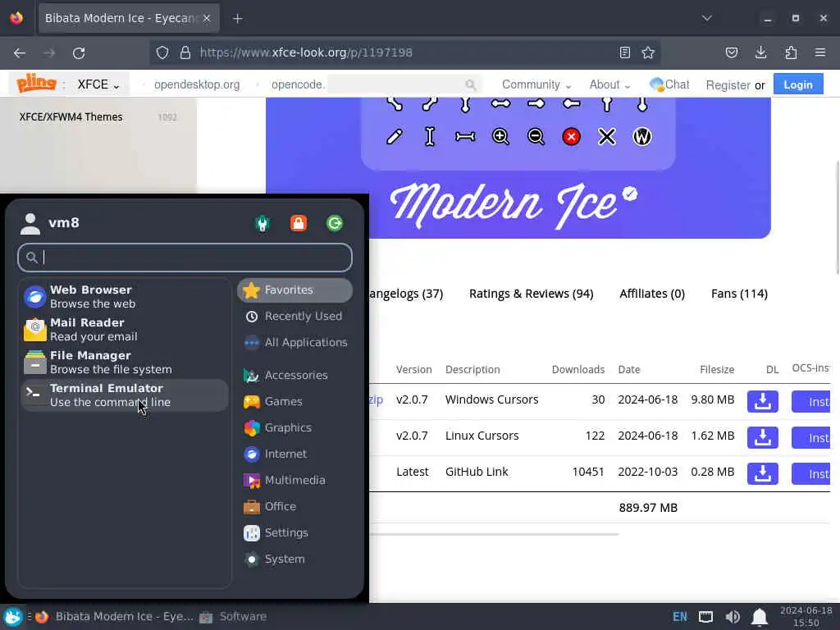Select Recently Used category
Screen dimensions: 840x630
click(x=294, y=316)
